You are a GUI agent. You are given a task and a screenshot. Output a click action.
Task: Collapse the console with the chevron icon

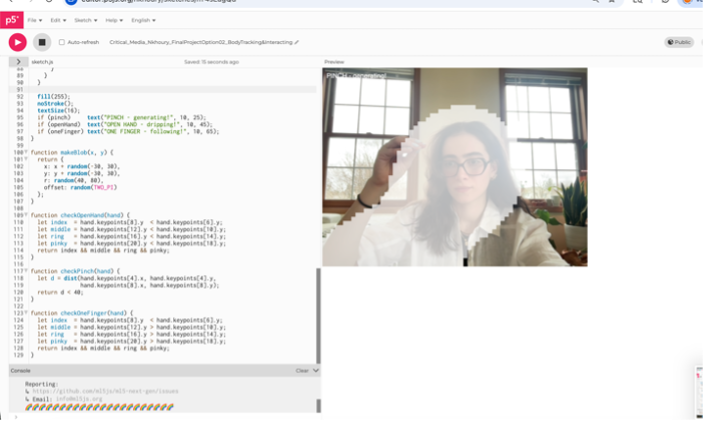coord(316,371)
